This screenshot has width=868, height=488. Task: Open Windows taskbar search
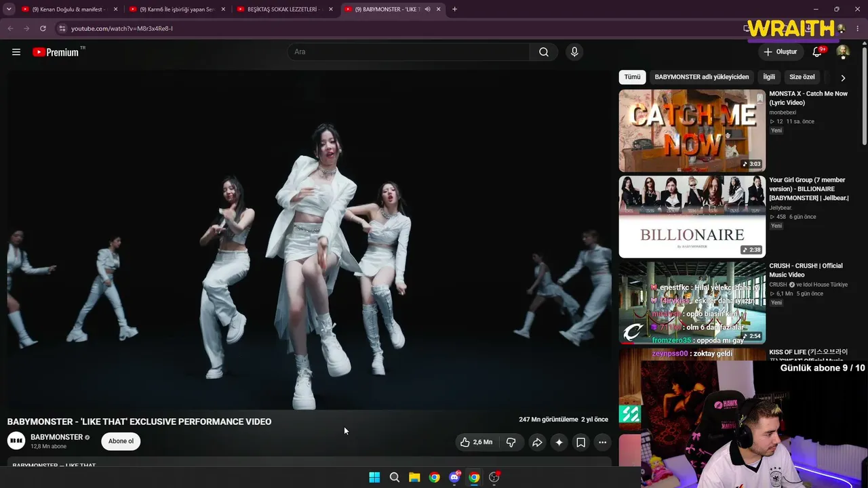395,477
